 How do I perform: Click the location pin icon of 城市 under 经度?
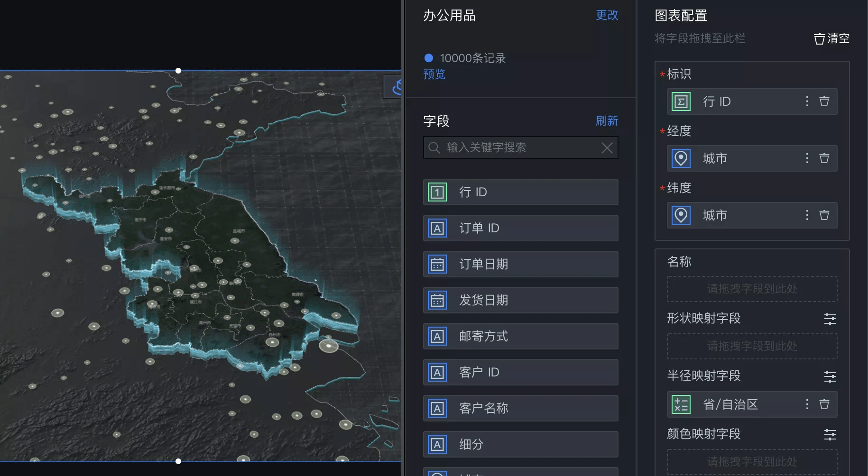click(681, 158)
